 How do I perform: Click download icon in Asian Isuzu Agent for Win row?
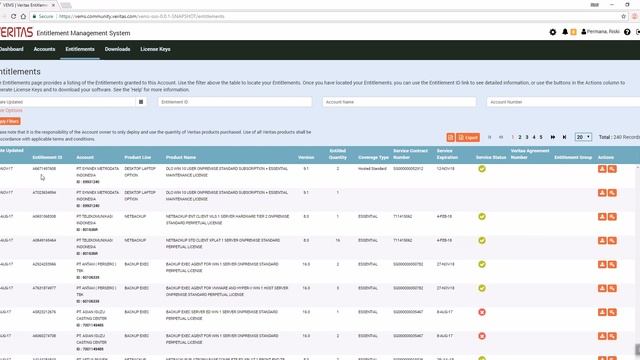[602, 336]
